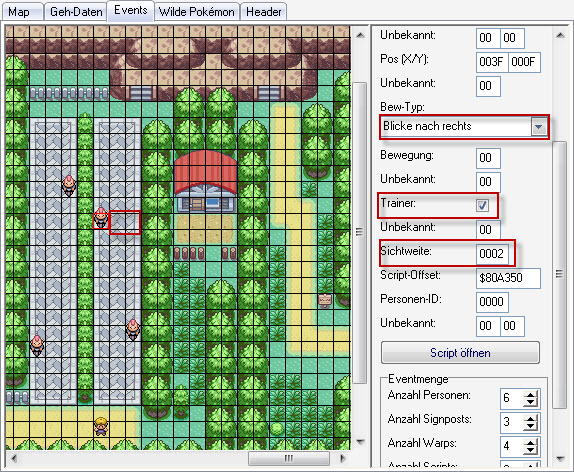Increase Anzahl Personen with up arrow
The image size is (574, 473).
tap(530, 395)
